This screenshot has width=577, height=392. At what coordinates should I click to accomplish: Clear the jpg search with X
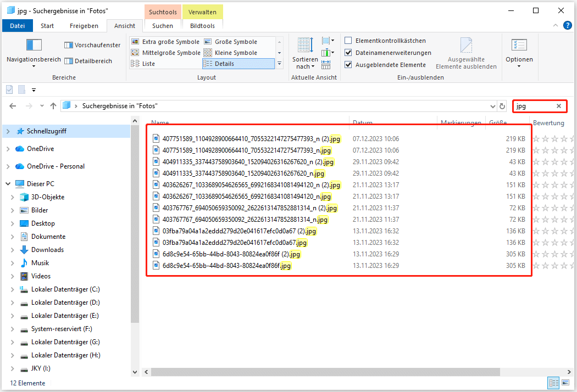point(559,107)
